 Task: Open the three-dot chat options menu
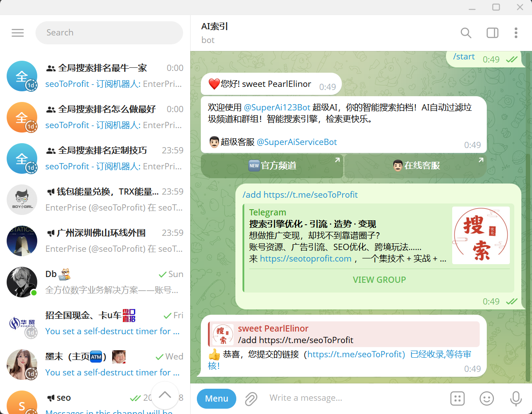click(516, 33)
